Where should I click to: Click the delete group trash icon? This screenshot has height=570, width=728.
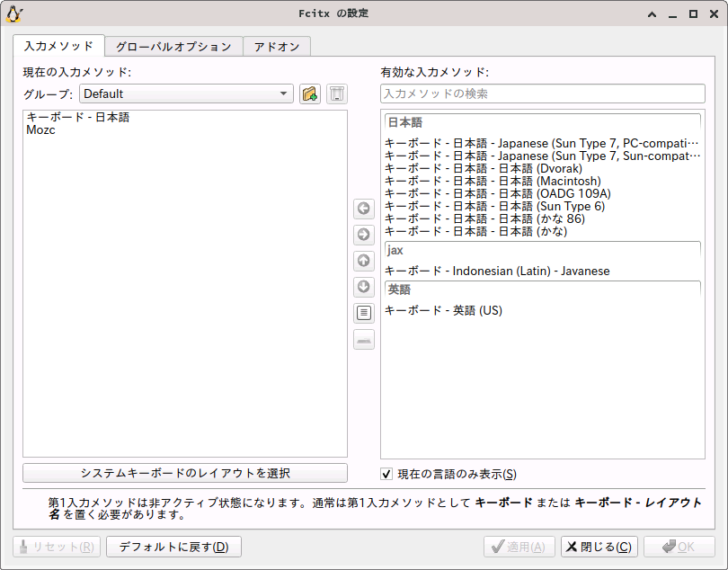click(337, 94)
